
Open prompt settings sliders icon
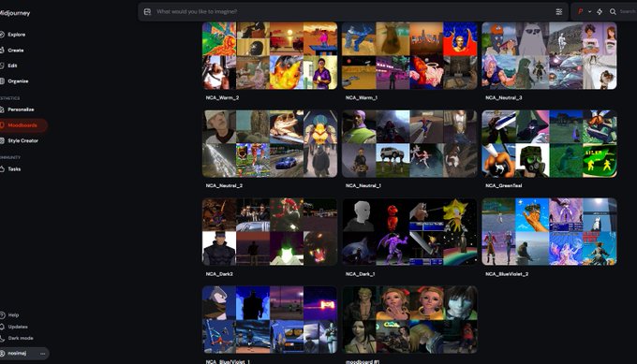559,12
